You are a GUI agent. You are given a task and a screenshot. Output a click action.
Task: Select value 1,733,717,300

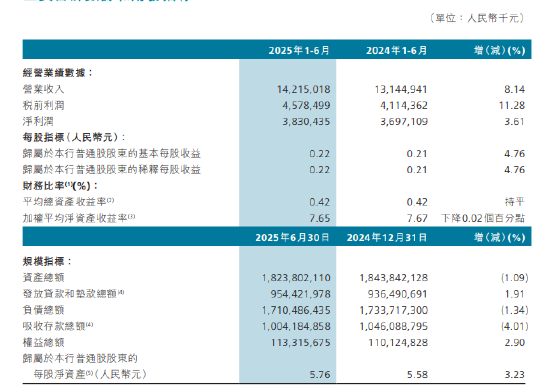pyautogui.click(x=394, y=310)
